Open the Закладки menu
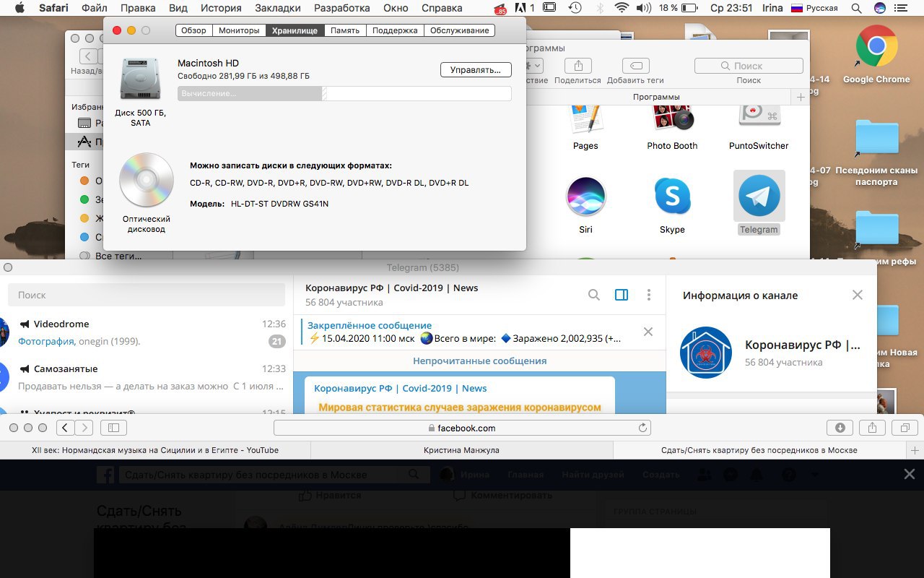 (278, 9)
